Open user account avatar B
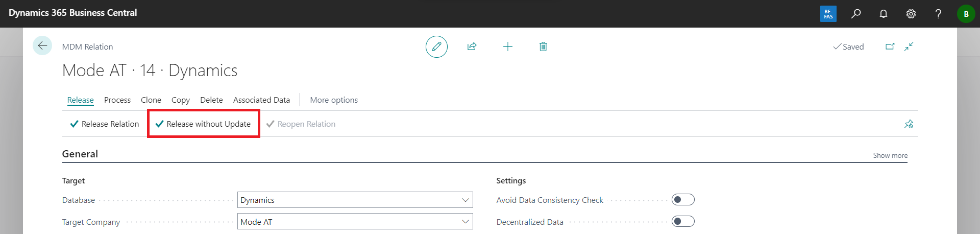The height and width of the screenshot is (234, 980). click(966, 14)
